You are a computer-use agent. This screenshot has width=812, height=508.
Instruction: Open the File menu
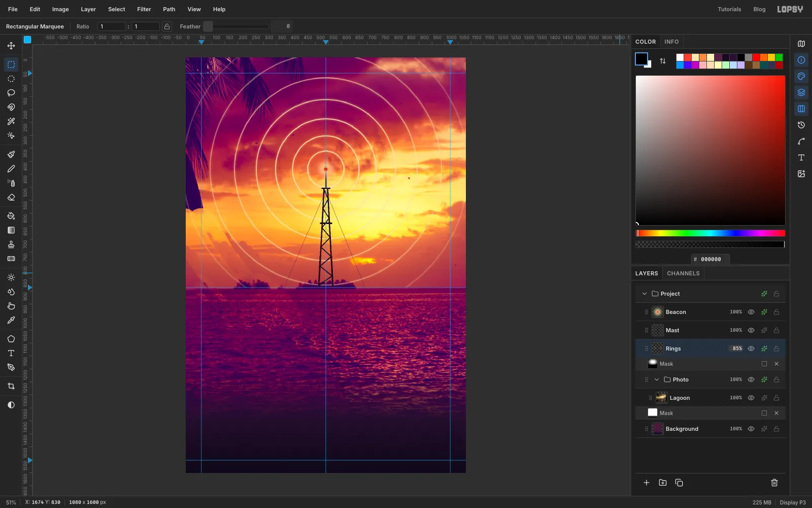coord(13,9)
